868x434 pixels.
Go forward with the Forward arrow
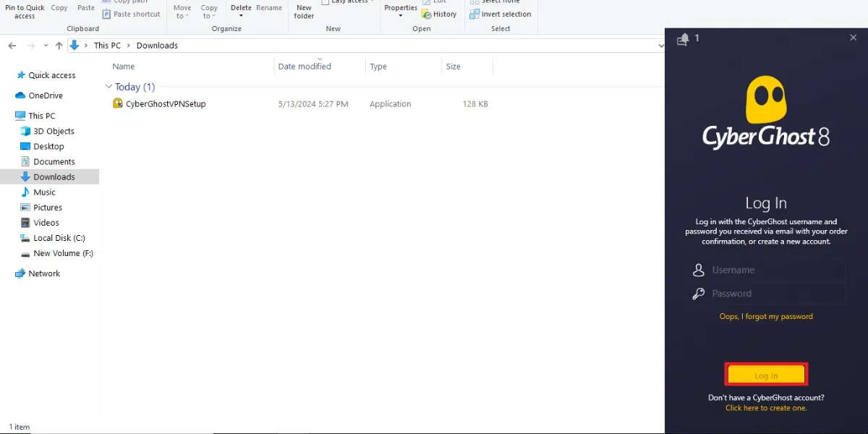[31, 46]
